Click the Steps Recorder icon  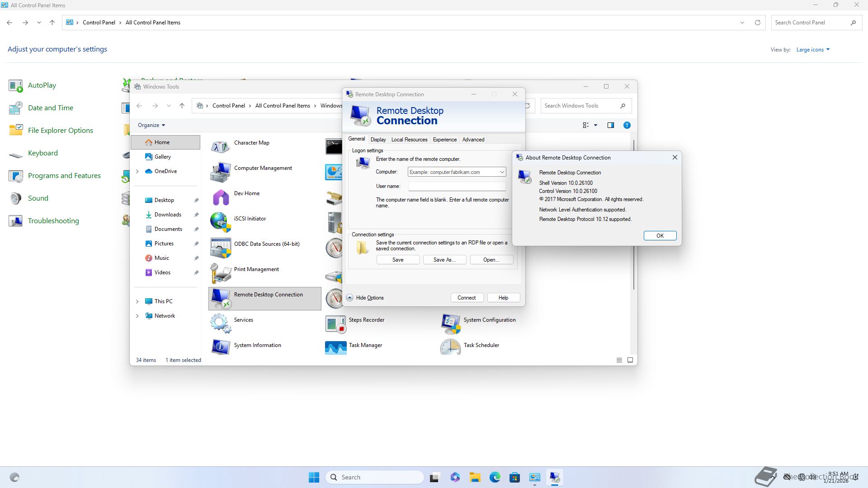[x=335, y=323]
